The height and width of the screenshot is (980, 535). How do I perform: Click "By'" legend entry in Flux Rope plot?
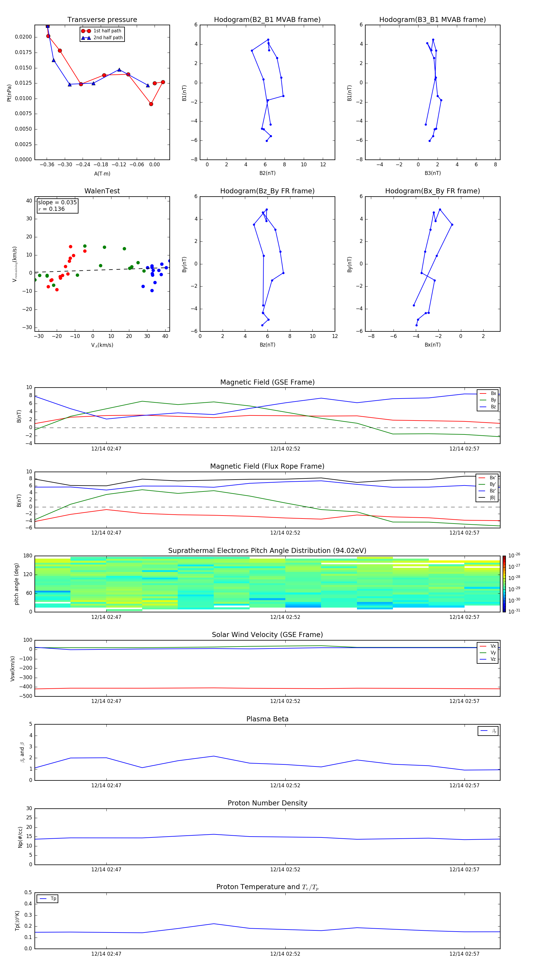[x=487, y=484]
